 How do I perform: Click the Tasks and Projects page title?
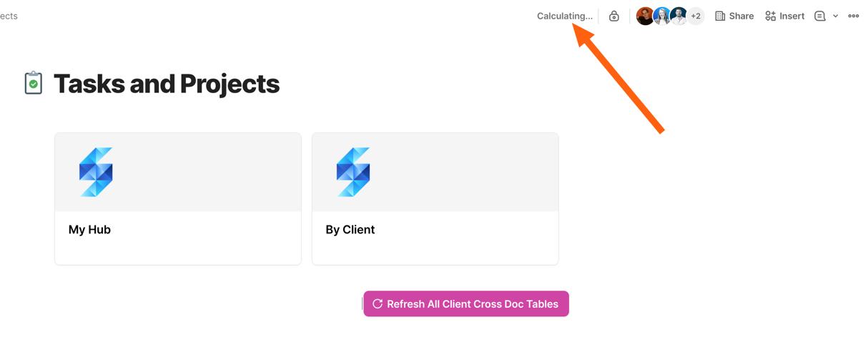[167, 84]
